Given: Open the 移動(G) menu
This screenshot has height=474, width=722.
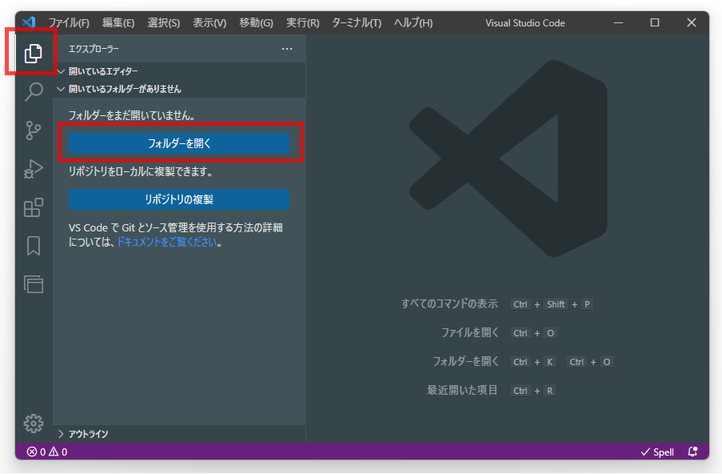Looking at the screenshot, I should tap(256, 23).
